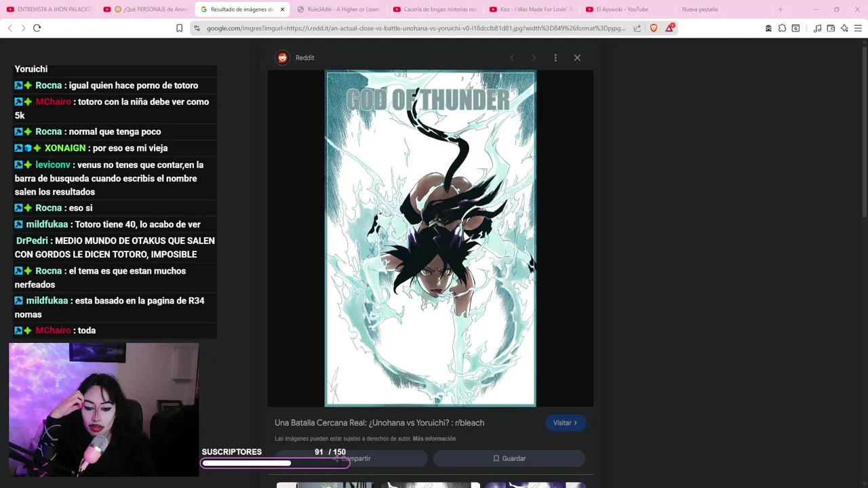Click chat username XONAIGN
Image resolution: width=868 pixels, height=488 pixels.
click(65, 148)
